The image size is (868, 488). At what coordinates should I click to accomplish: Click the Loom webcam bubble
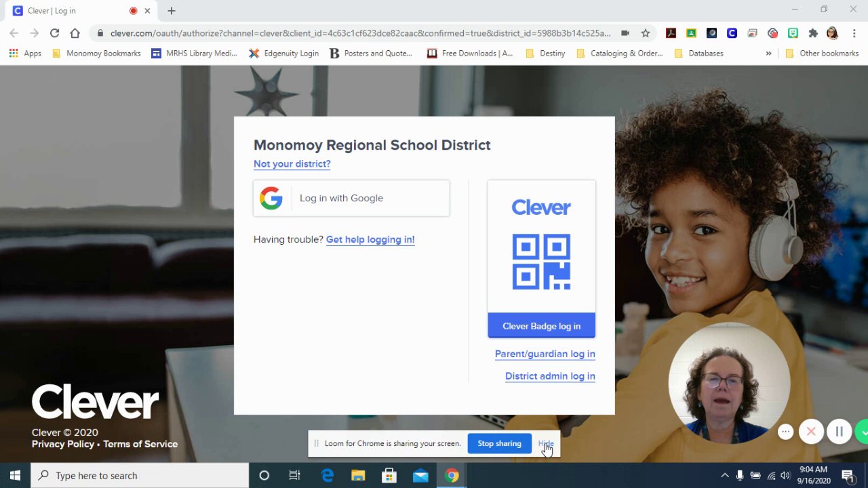[729, 383]
